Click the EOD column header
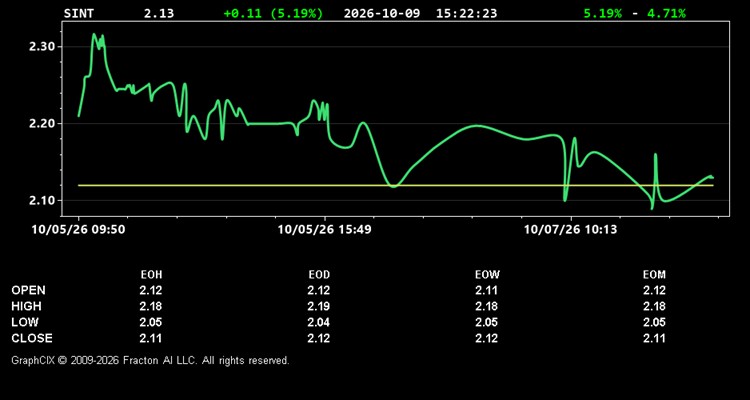Viewport: 750px width, 400px height. coord(319,275)
